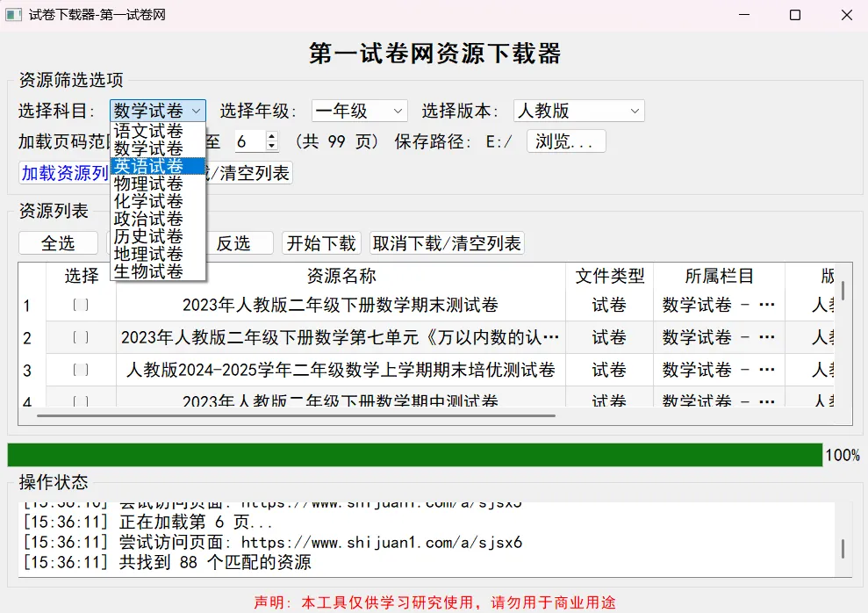
Task: Click 开始下载 button
Action: pyautogui.click(x=321, y=243)
